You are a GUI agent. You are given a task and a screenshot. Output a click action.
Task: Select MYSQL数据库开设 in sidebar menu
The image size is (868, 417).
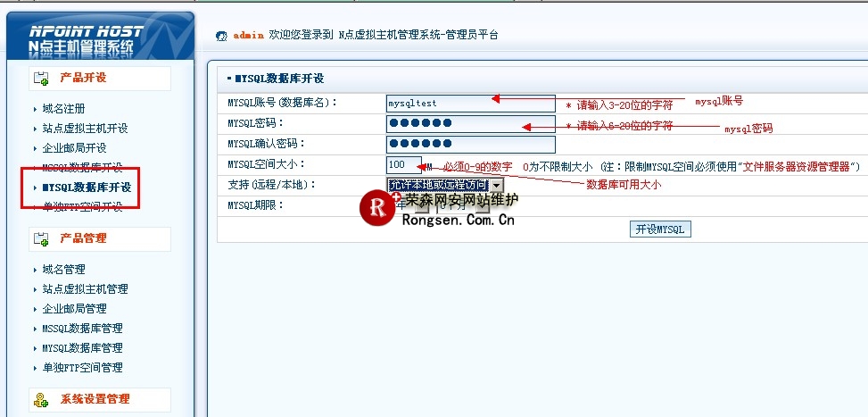(87, 188)
